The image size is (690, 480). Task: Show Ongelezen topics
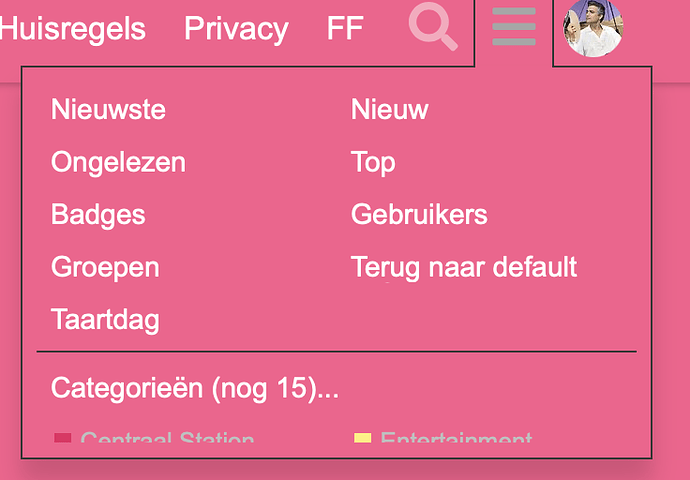click(118, 162)
